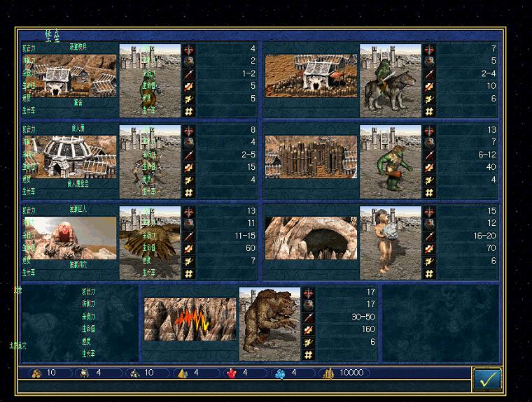Select the goblin creature portrait
532x402 pixels.
pos(150,80)
